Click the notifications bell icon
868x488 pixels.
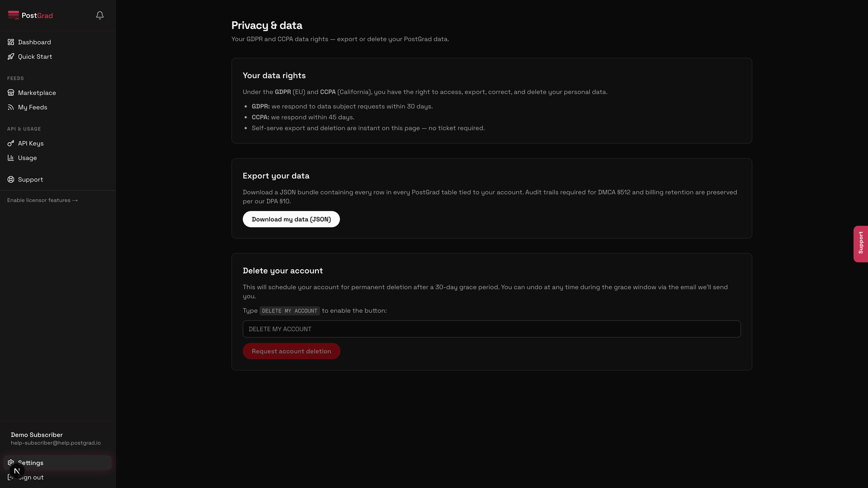(x=100, y=15)
